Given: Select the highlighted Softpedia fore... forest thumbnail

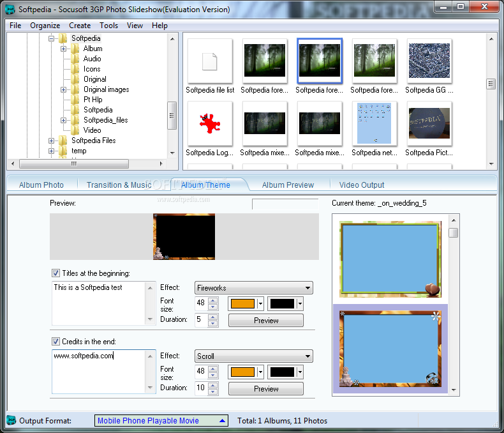Looking at the screenshot, I should (x=320, y=61).
